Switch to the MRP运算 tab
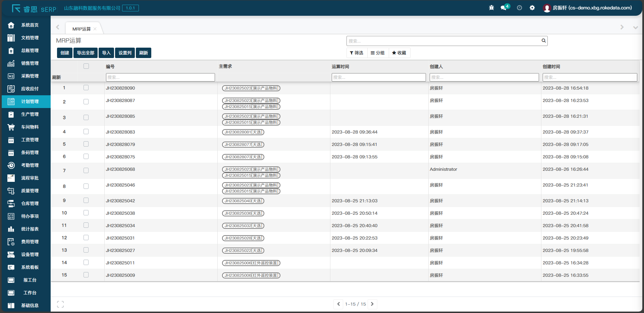Image resolution: width=644 pixels, height=313 pixels. tap(82, 29)
